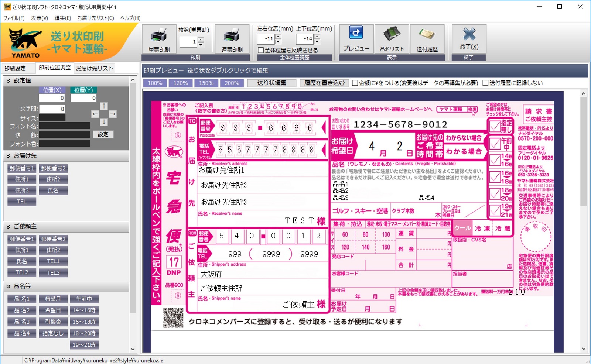591x364 pixels.
Task: Increase the 左右位置 horizontal offset value
Action: [x=278, y=36]
